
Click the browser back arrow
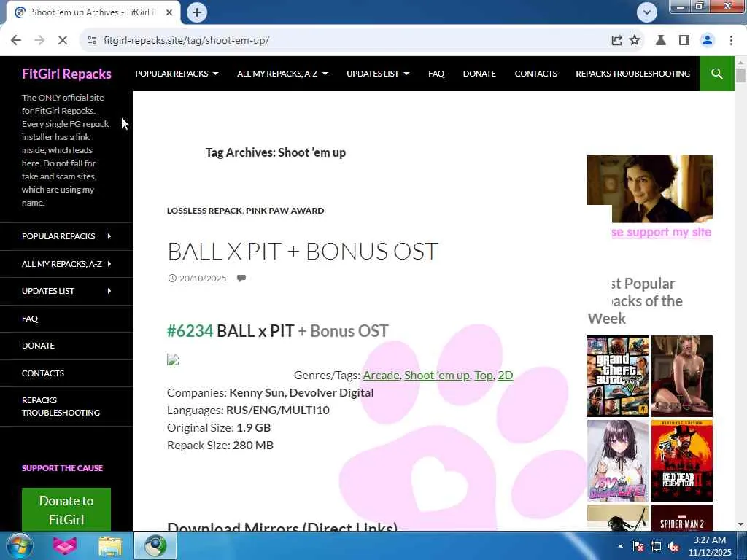[x=16, y=41]
